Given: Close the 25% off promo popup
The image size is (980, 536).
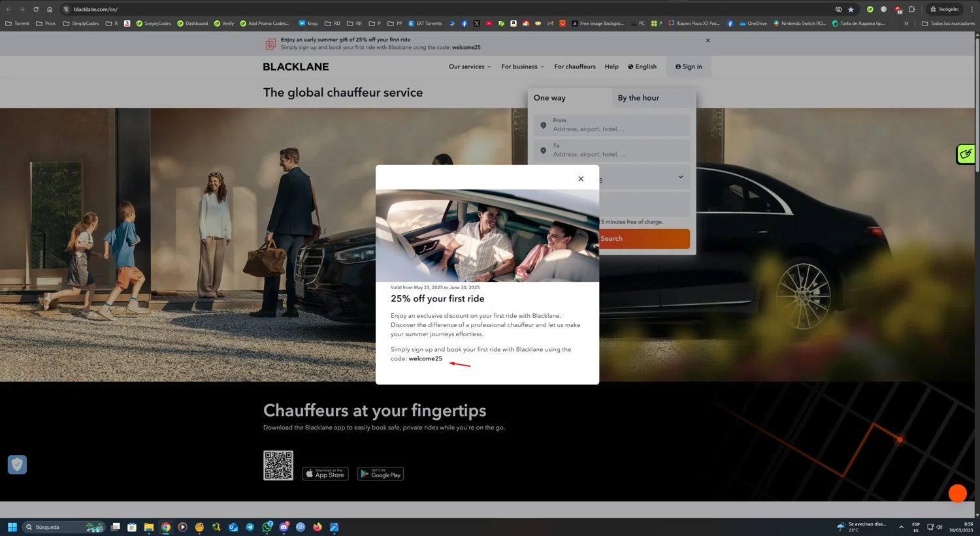Looking at the screenshot, I should [581, 179].
